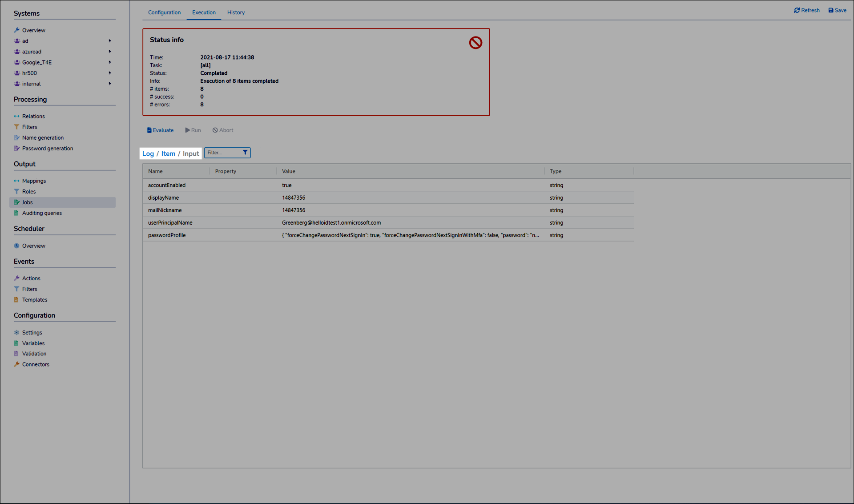Switch to the History tab
Screen dimensions: 854x504
(x=236, y=12)
